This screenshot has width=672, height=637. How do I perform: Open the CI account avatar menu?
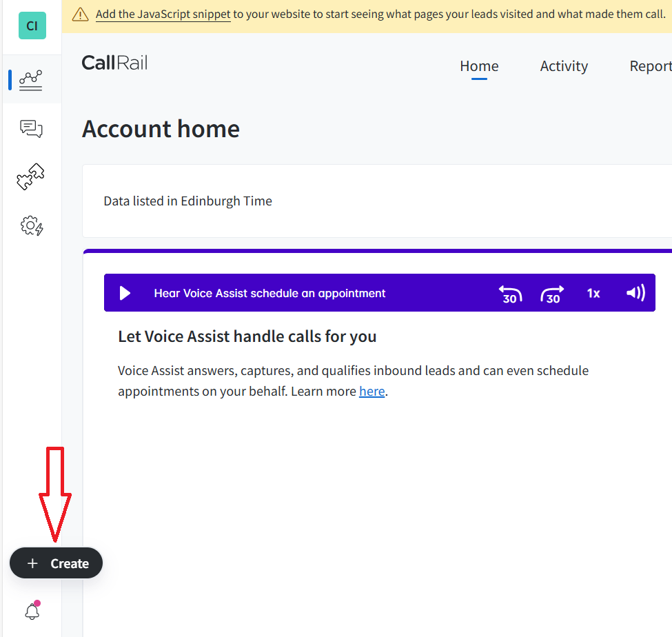(32, 26)
